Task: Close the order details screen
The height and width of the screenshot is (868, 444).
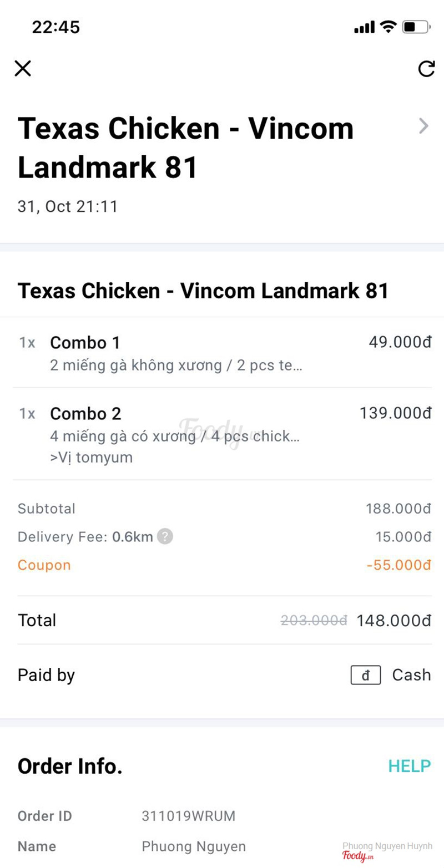Action: pyautogui.click(x=23, y=68)
